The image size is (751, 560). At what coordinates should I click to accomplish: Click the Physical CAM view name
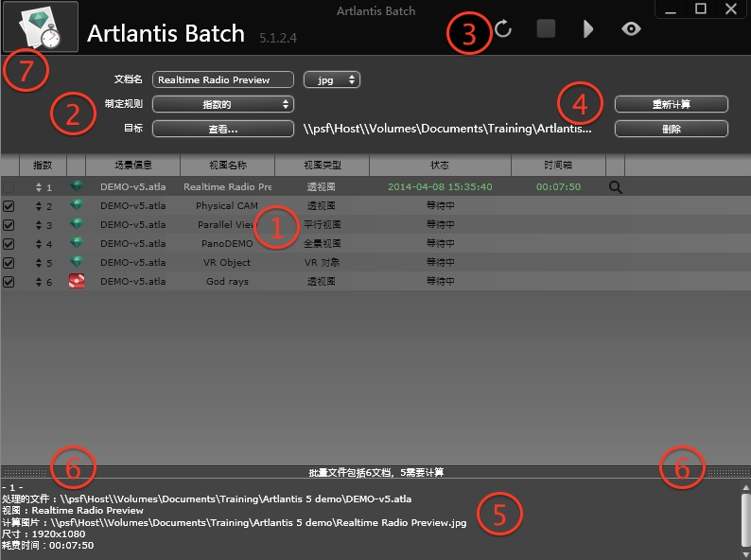[227, 206]
